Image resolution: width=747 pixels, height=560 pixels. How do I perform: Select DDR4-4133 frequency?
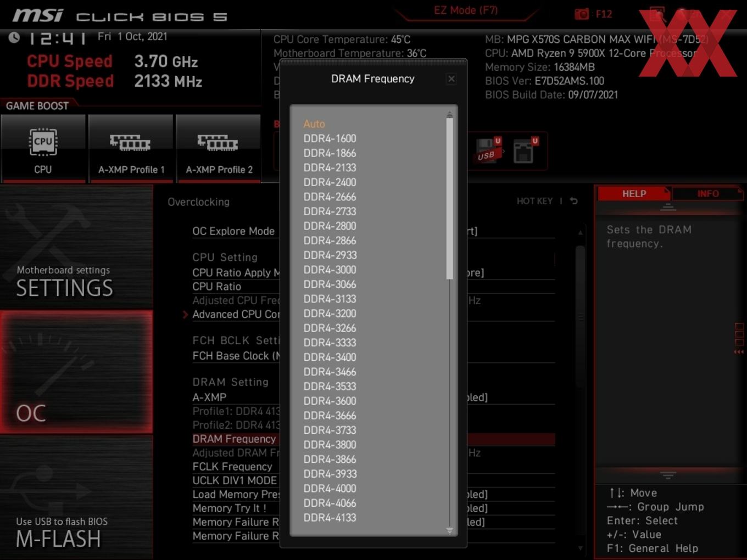tap(330, 518)
